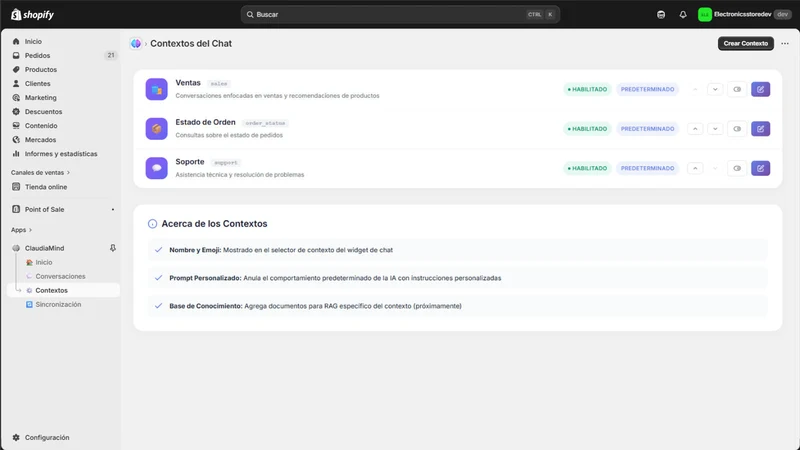800x450 pixels.
Task: Click checkmark next to Prompt Personalizado
Action: (x=158, y=278)
